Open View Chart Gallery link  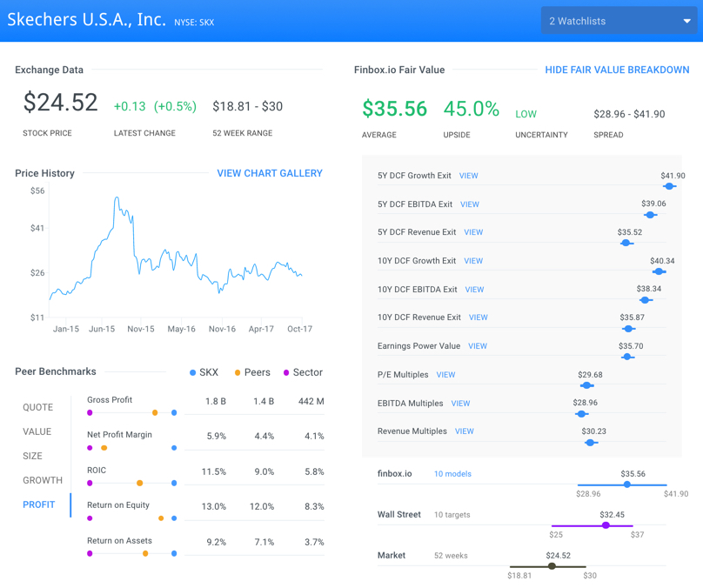pyautogui.click(x=270, y=173)
